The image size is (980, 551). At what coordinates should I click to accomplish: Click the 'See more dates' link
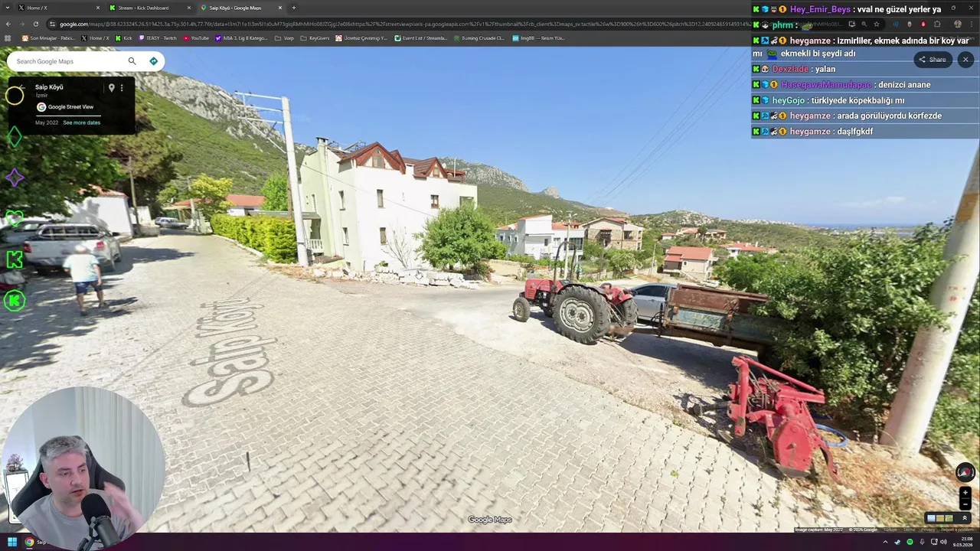pos(81,122)
